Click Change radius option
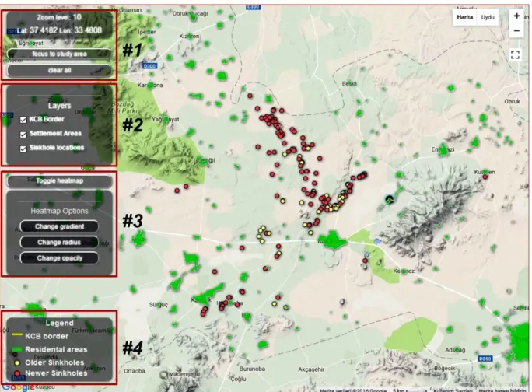 (59, 243)
